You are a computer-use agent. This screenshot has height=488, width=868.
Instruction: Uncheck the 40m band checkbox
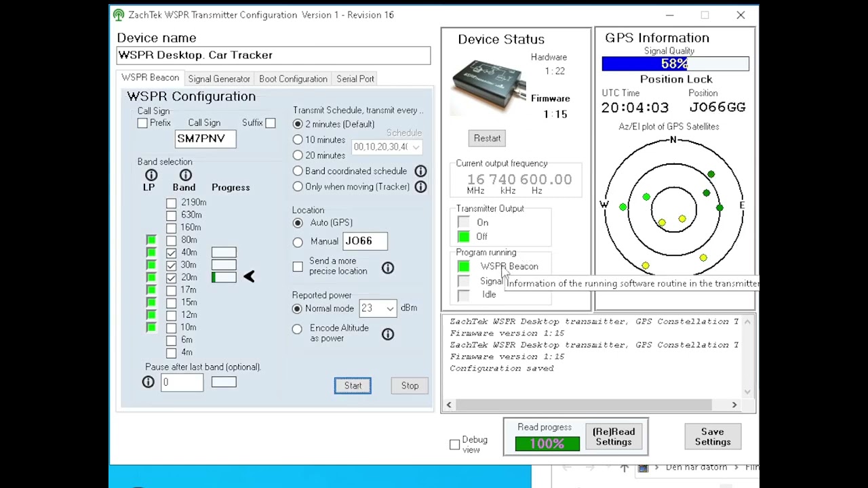coord(172,252)
